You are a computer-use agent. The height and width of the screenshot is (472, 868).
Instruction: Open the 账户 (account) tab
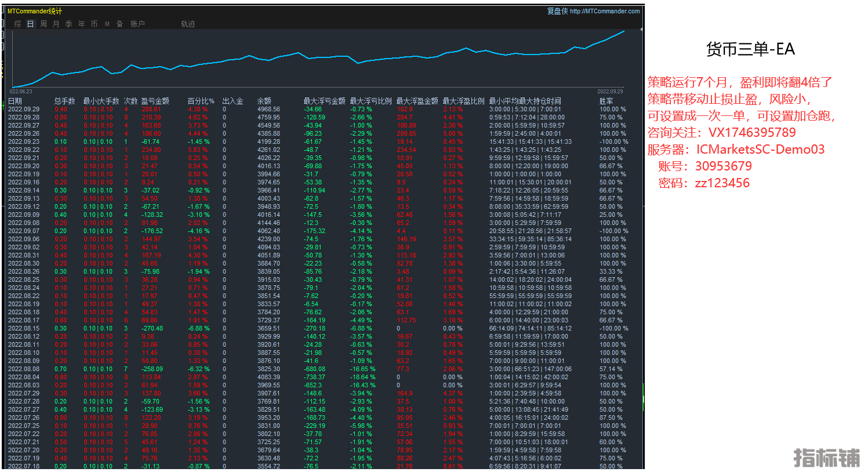click(137, 24)
